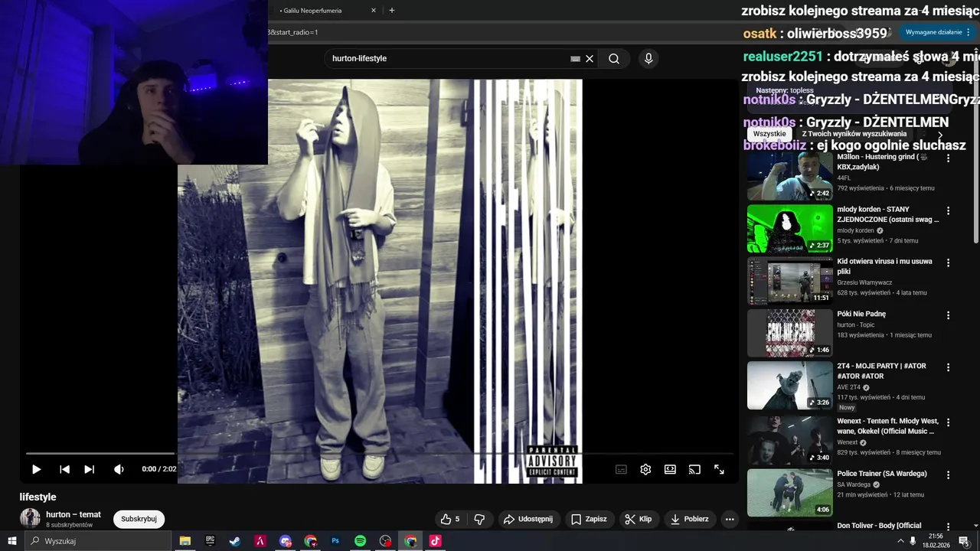Subscribe with Subskrybuj button
The image size is (980, 551).
click(139, 519)
